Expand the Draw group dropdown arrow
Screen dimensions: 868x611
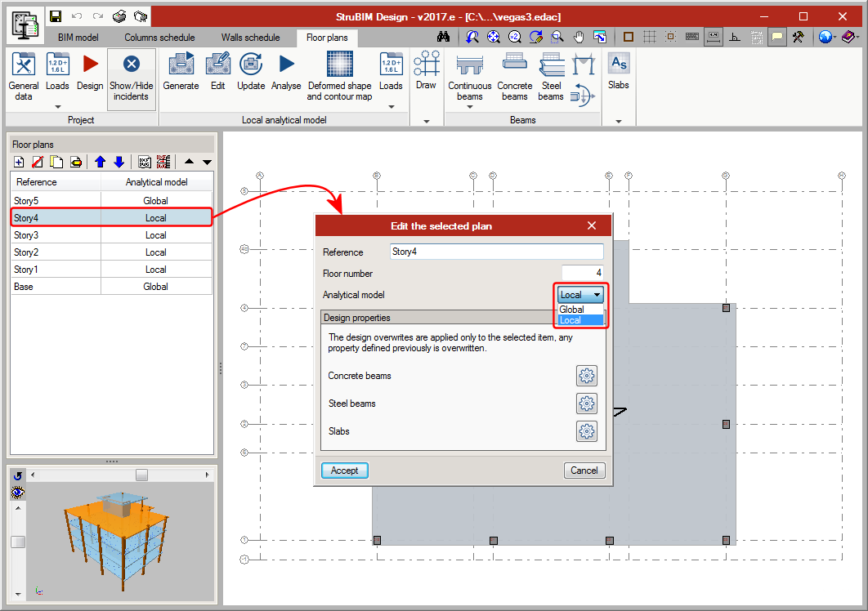[426, 121]
